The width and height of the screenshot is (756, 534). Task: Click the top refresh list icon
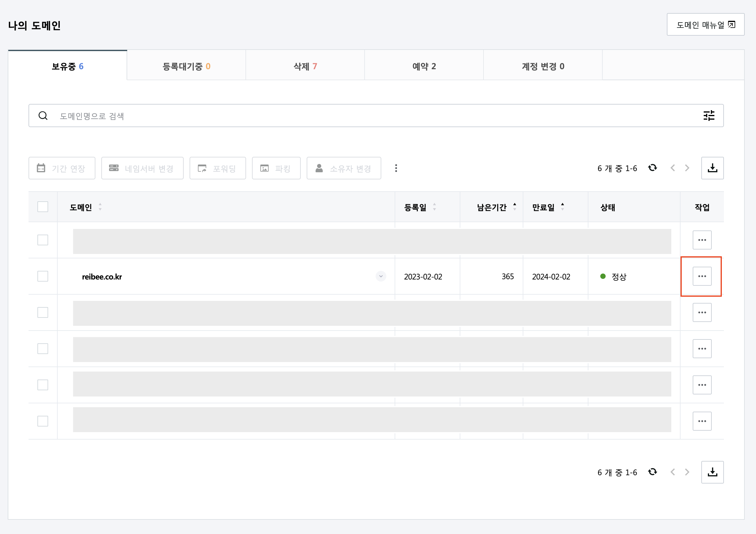(x=652, y=168)
